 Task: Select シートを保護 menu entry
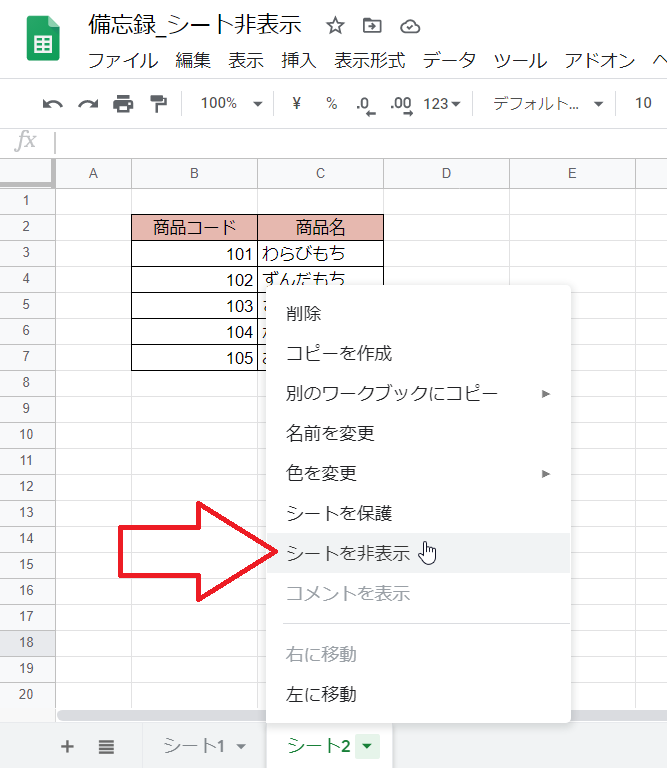[x=418, y=513]
